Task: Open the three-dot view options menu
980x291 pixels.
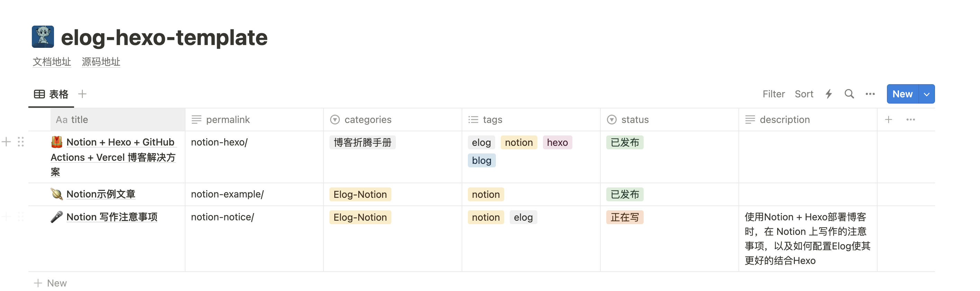Action: [870, 94]
